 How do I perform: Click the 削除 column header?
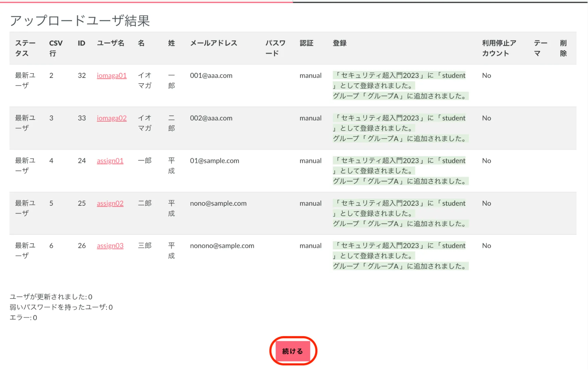pyautogui.click(x=563, y=48)
